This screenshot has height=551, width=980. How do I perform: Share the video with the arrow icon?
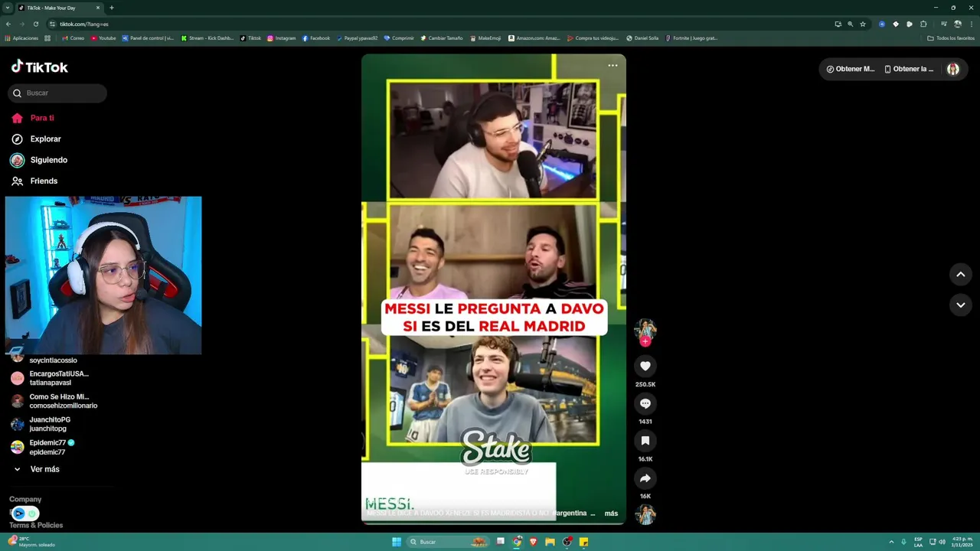[x=645, y=478]
